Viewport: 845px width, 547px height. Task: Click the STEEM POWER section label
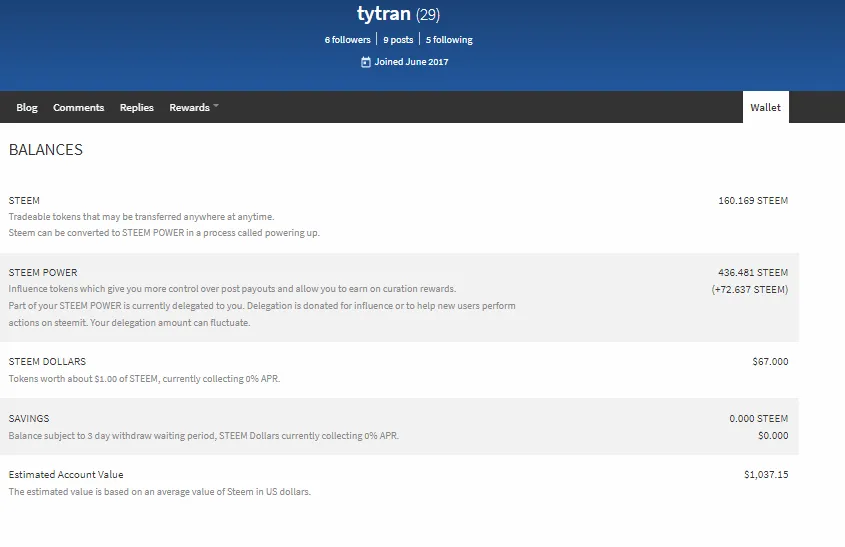pyautogui.click(x=43, y=273)
